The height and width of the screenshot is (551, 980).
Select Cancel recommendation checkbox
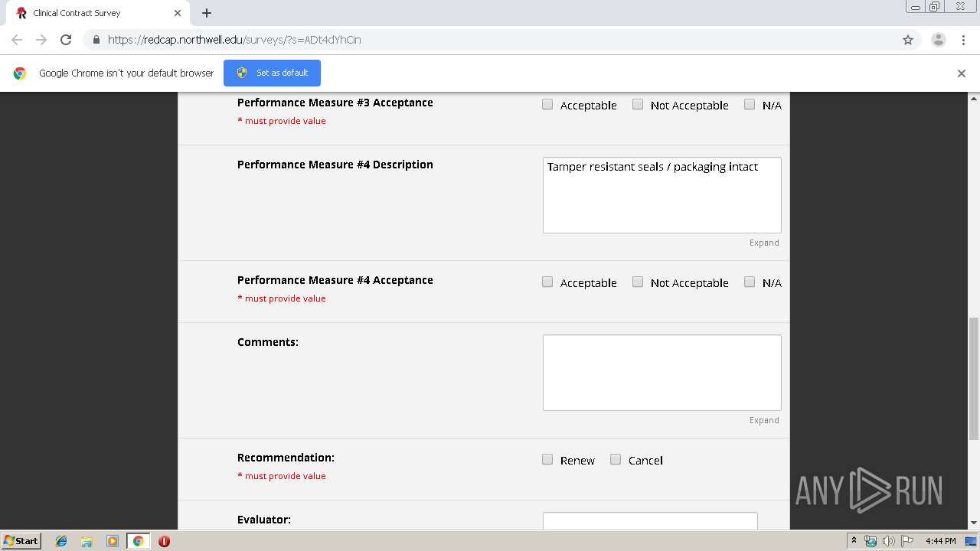[x=616, y=459]
